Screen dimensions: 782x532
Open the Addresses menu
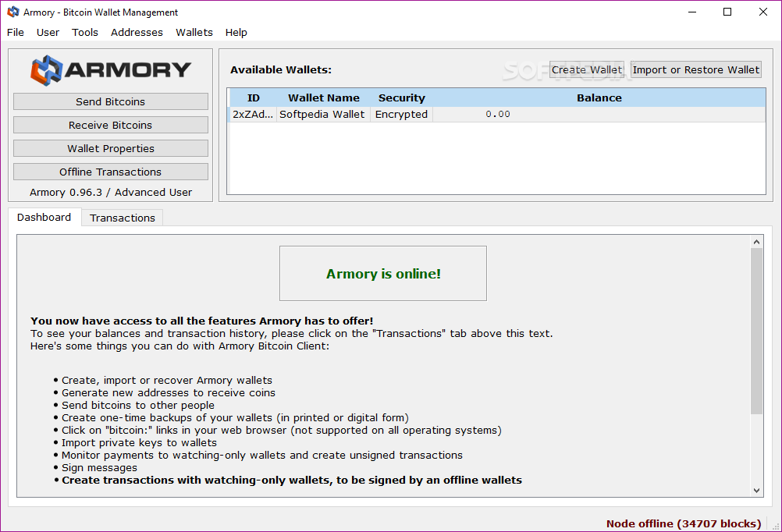click(137, 32)
